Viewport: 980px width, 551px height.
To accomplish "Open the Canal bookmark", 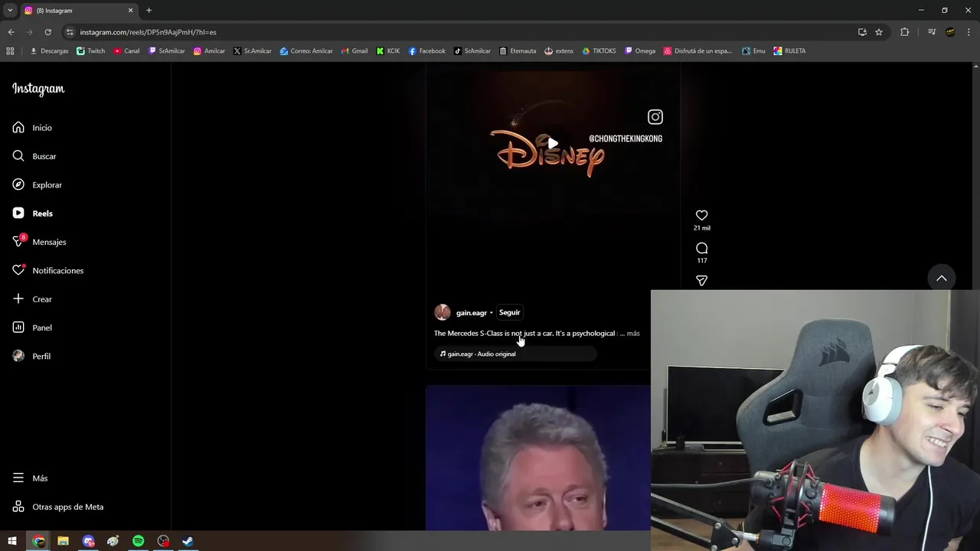I will pos(127,51).
